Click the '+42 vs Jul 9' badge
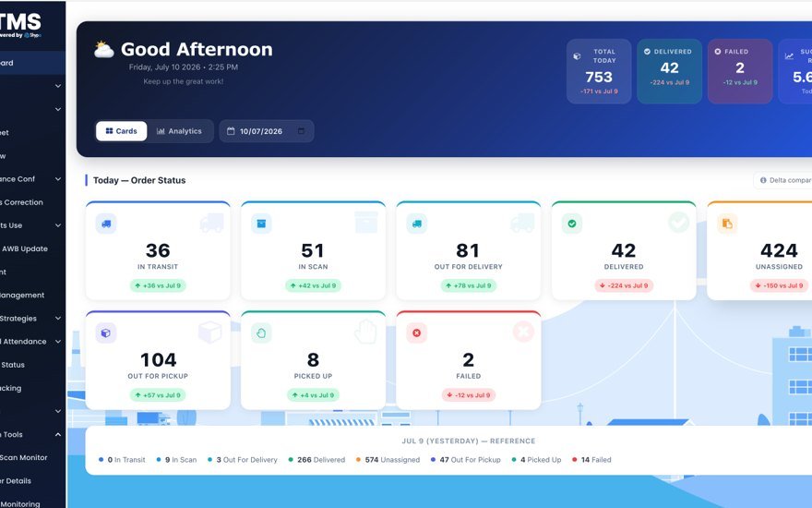 click(x=314, y=285)
